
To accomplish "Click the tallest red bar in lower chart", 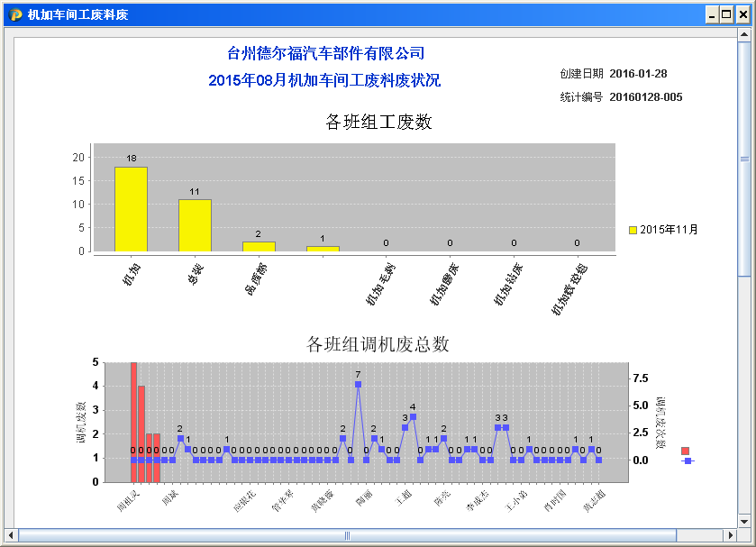I will pos(133,422).
